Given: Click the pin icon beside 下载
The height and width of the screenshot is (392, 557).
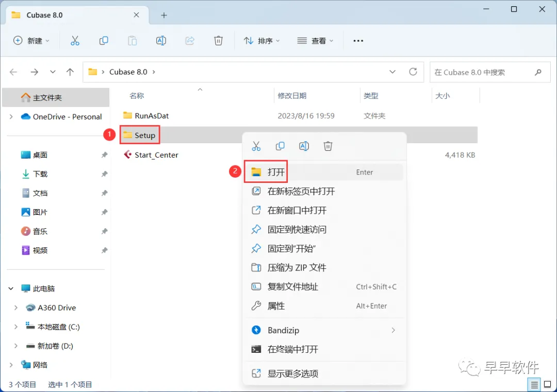Looking at the screenshot, I should coord(104,174).
